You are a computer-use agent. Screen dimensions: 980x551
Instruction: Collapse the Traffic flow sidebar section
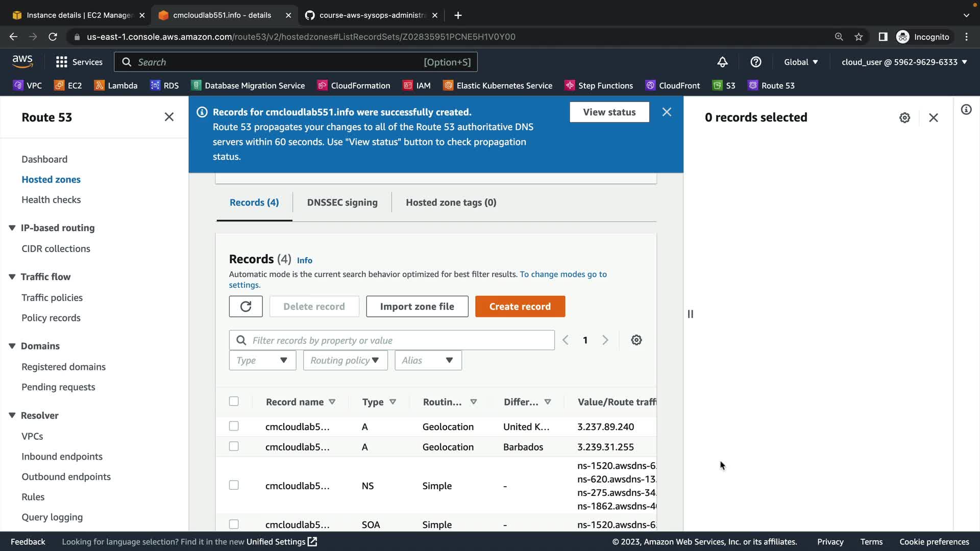[x=12, y=277]
